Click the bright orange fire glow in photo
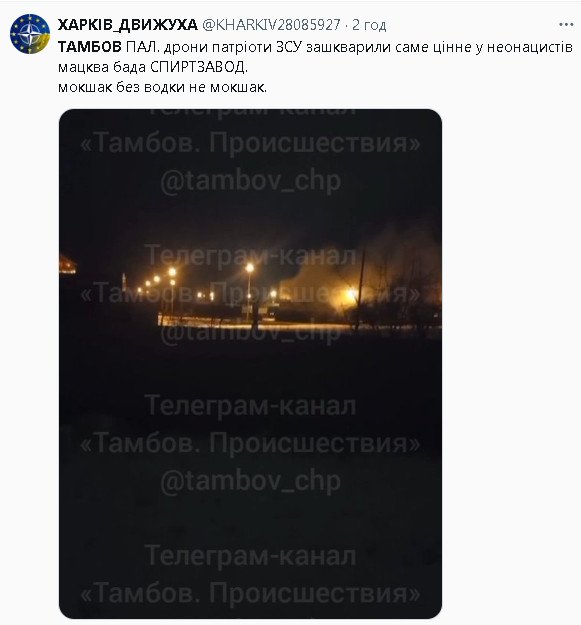Screen dimensions: 581x625 350,295
